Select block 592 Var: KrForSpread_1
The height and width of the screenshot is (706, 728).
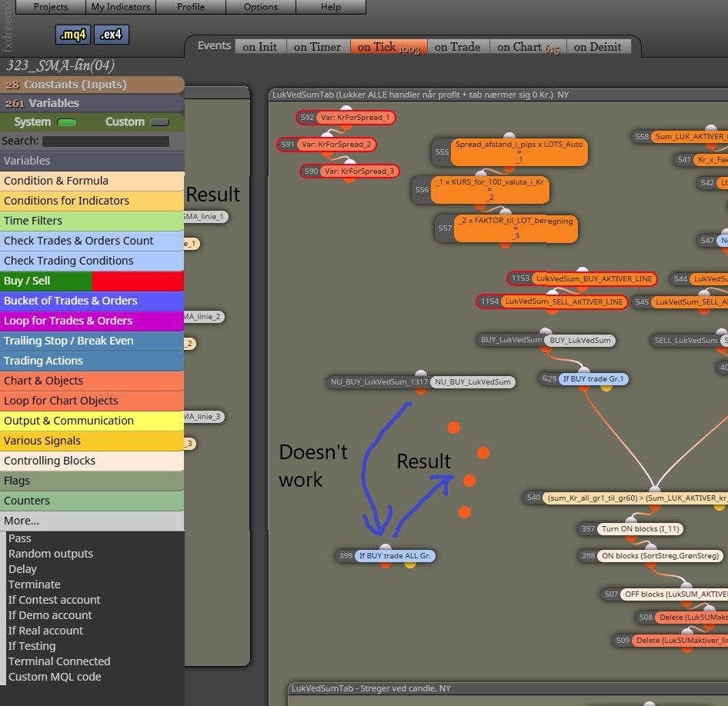tap(346, 118)
